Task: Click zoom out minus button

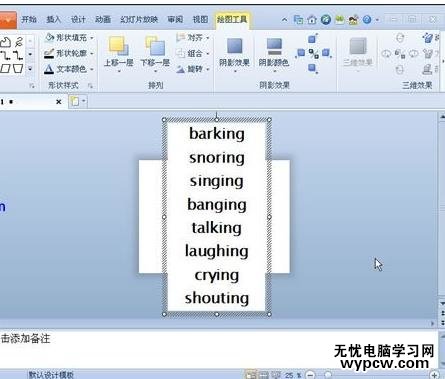Action: click(x=310, y=375)
